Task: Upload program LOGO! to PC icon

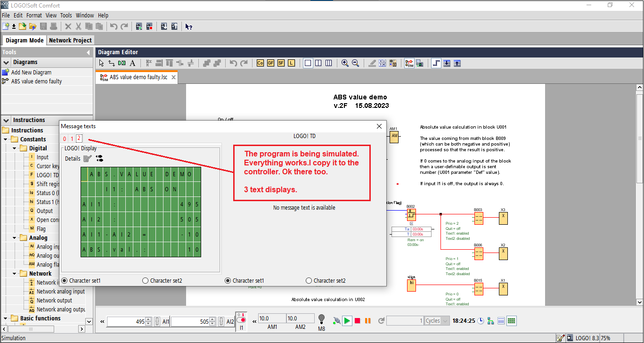Action: [174, 26]
